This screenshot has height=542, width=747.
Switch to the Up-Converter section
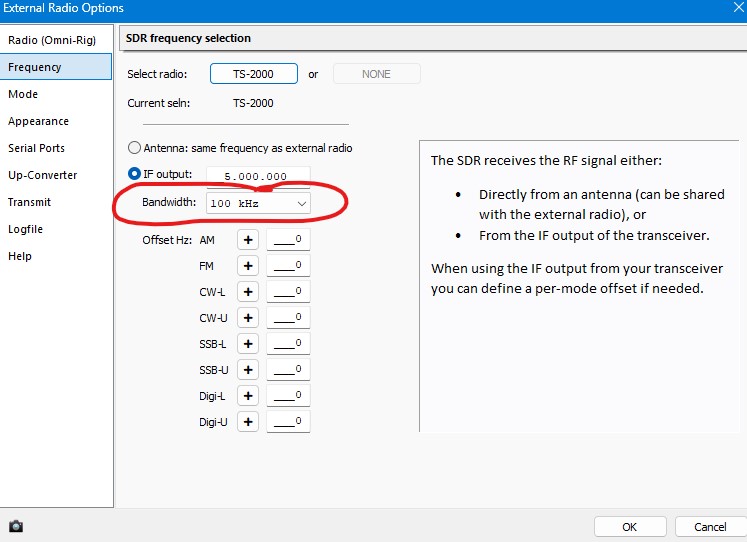[x=43, y=175]
